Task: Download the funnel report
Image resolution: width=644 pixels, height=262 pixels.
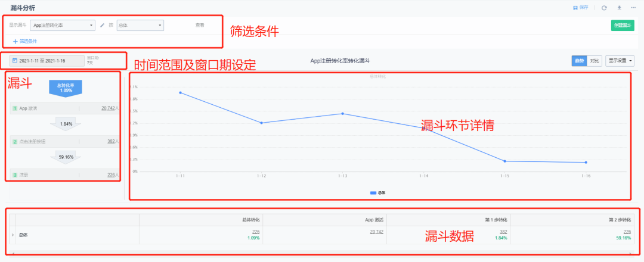Action: point(620,8)
